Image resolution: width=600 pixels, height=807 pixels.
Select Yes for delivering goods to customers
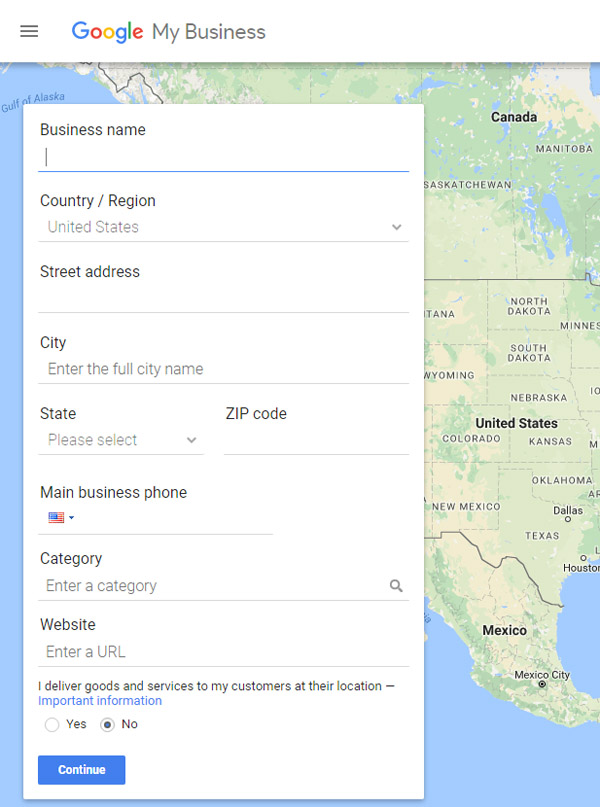coord(51,725)
